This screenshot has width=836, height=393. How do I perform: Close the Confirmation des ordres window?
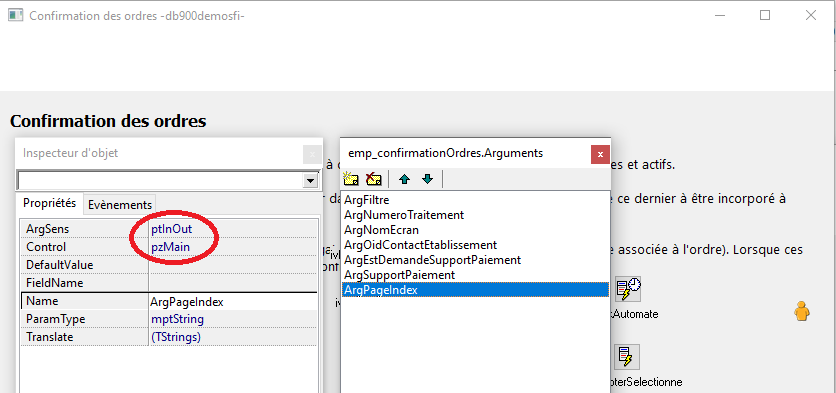[811, 15]
